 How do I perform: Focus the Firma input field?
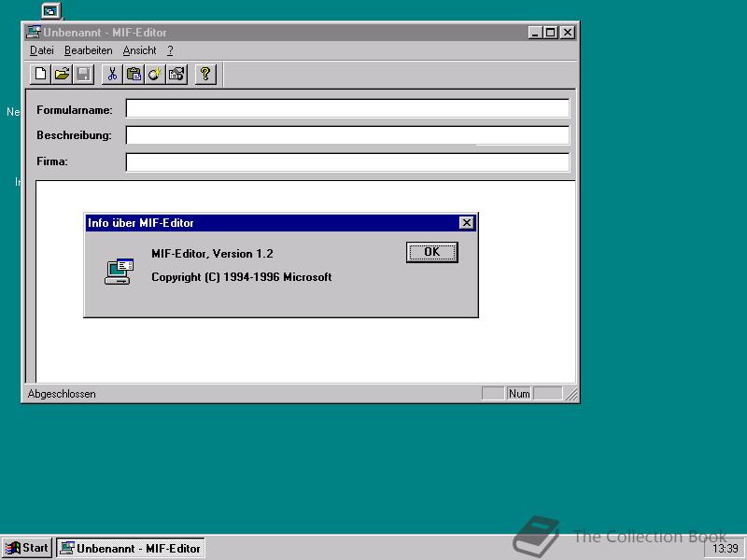[347, 161]
